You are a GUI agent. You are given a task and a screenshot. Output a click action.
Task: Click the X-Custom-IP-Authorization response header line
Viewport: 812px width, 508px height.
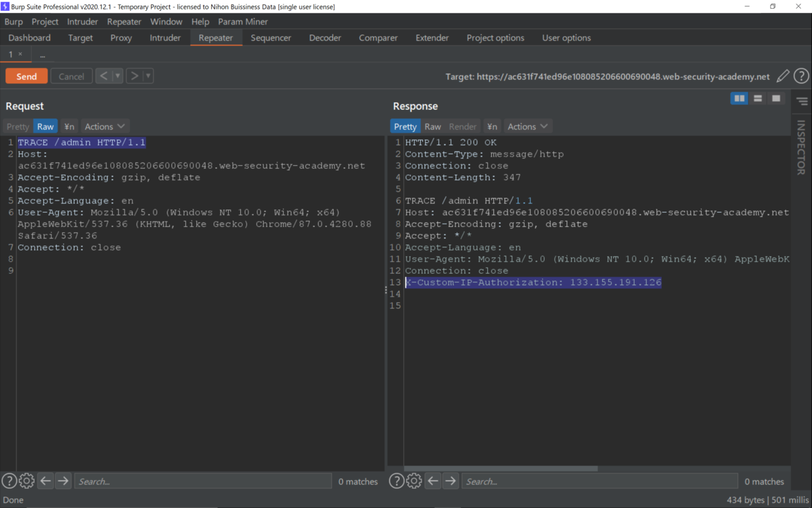(x=533, y=282)
